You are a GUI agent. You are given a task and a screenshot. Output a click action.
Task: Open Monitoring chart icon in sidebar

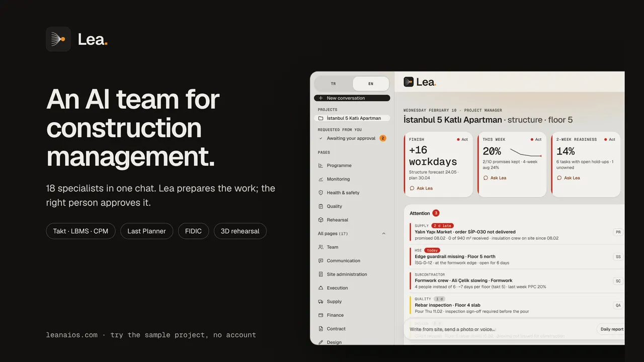pos(321,179)
